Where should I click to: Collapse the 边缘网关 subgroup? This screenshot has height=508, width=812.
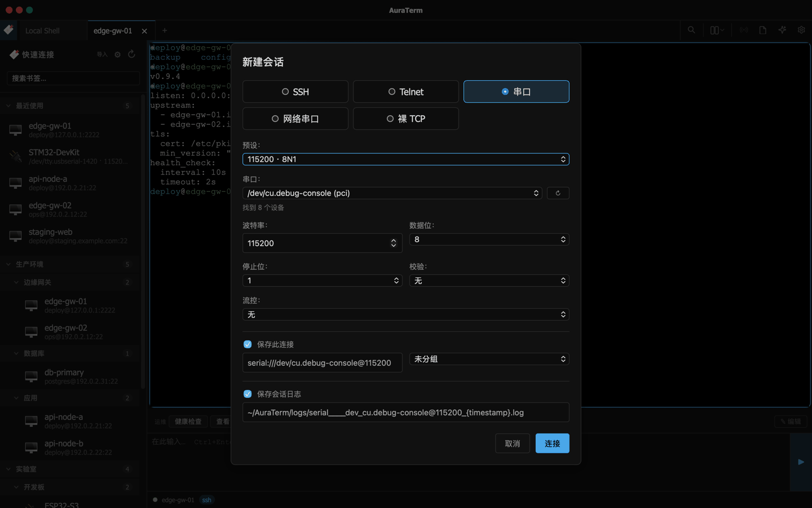pyautogui.click(x=70, y=282)
